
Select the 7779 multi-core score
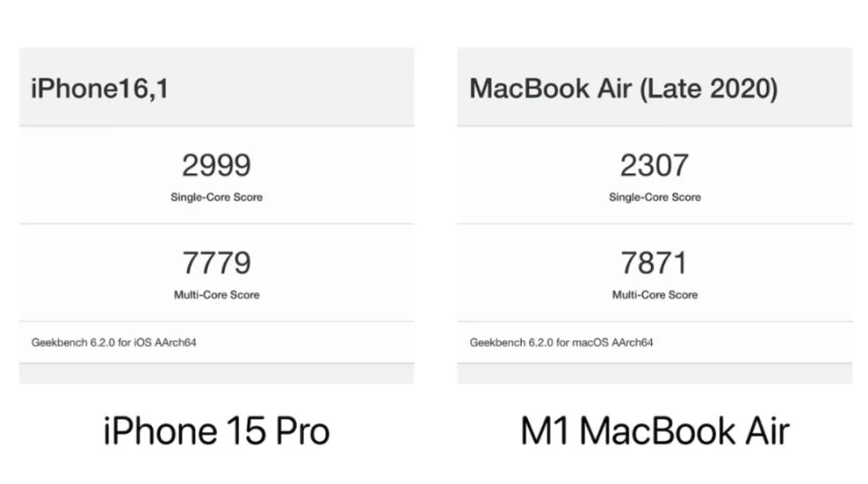(216, 263)
